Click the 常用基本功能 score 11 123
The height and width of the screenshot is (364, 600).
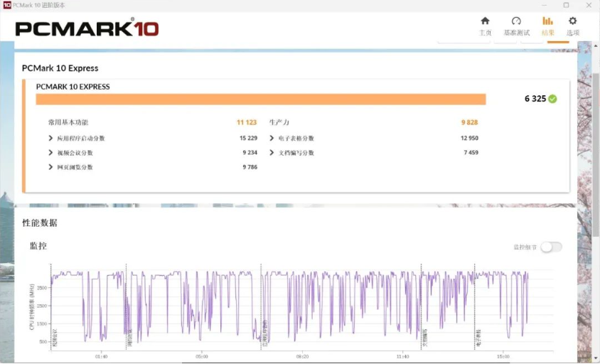coord(247,122)
